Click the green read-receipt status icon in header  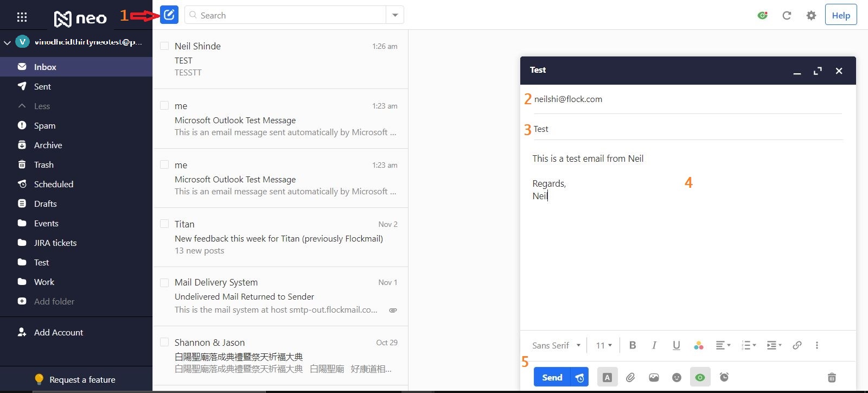[x=762, y=15]
